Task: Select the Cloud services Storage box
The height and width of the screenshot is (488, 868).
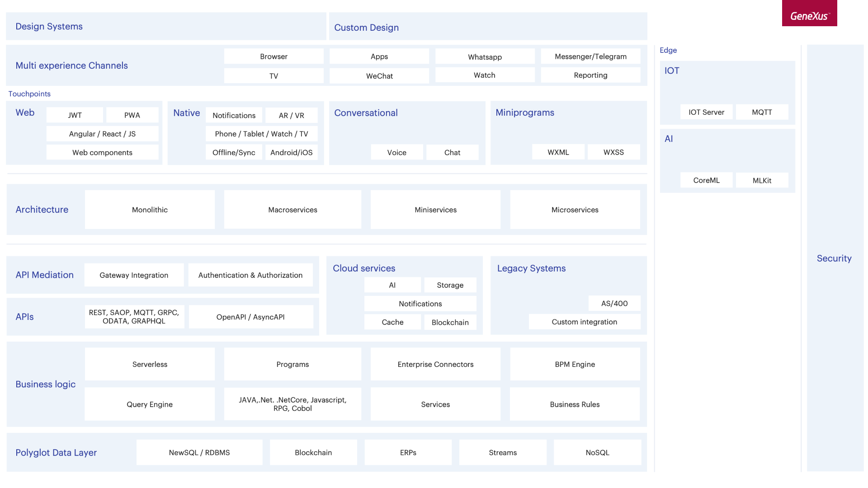Action: 450,285
